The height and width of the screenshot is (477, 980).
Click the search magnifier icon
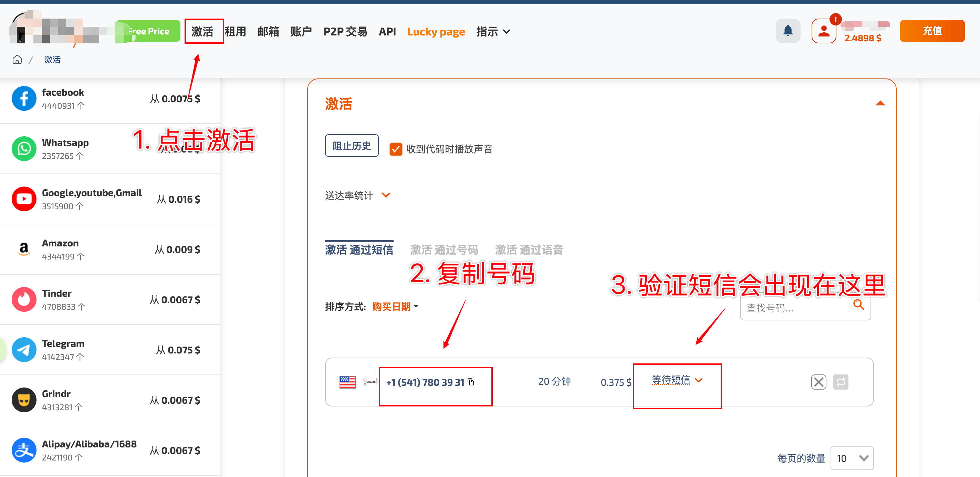(x=858, y=305)
